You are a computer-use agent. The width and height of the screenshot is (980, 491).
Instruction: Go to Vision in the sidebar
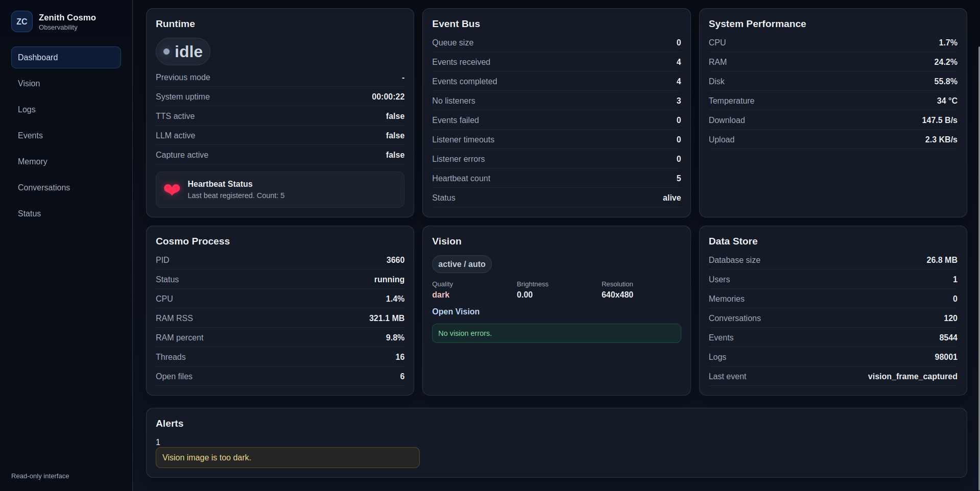tap(66, 83)
